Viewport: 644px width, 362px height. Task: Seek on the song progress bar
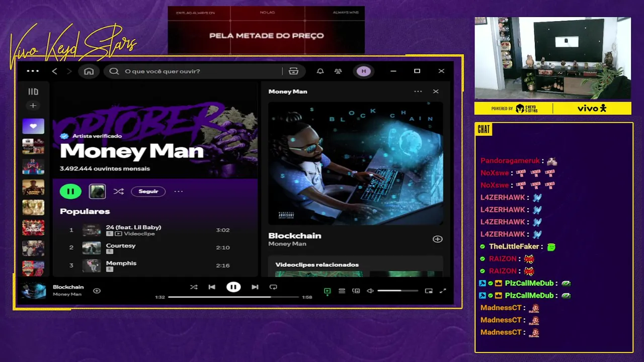pyautogui.click(x=233, y=297)
